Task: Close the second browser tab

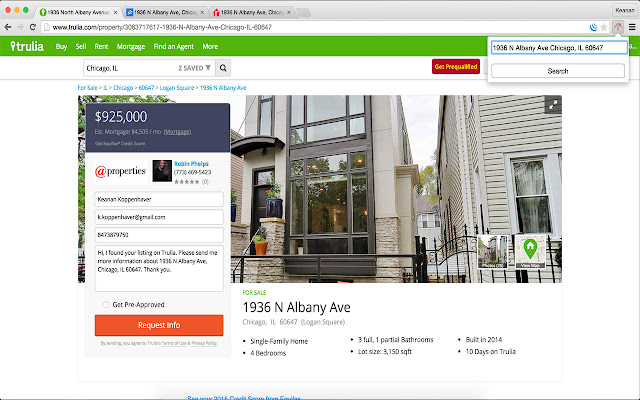Action: point(202,13)
